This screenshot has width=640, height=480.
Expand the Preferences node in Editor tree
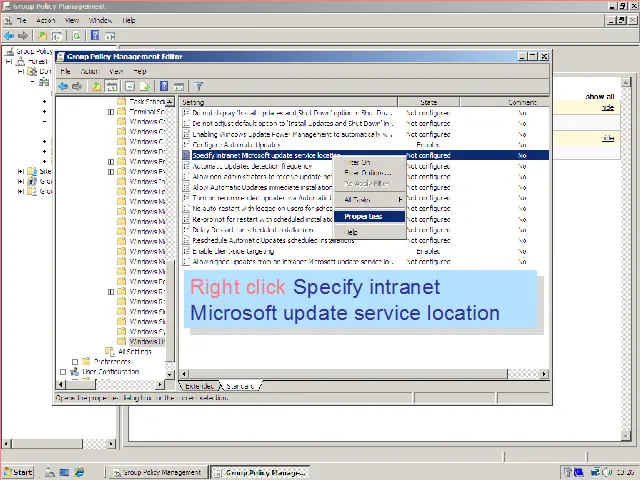75,362
